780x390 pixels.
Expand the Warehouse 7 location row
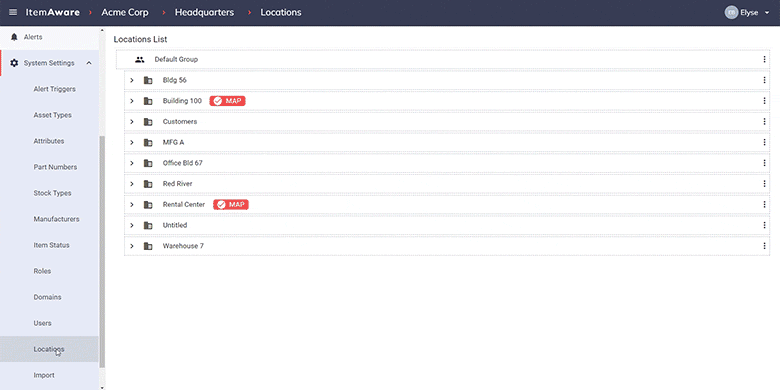click(x=132, y=246)
